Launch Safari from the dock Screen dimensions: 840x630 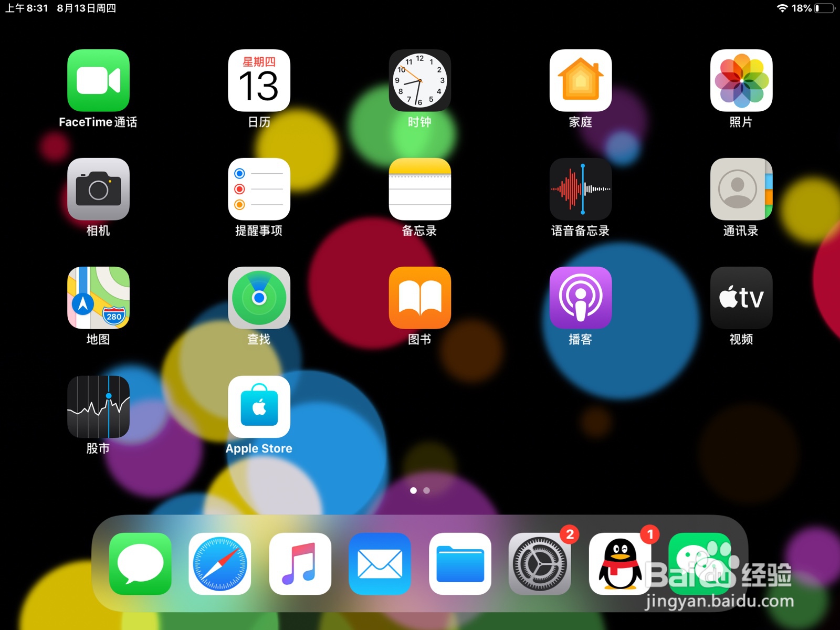(x=220, y=564)
